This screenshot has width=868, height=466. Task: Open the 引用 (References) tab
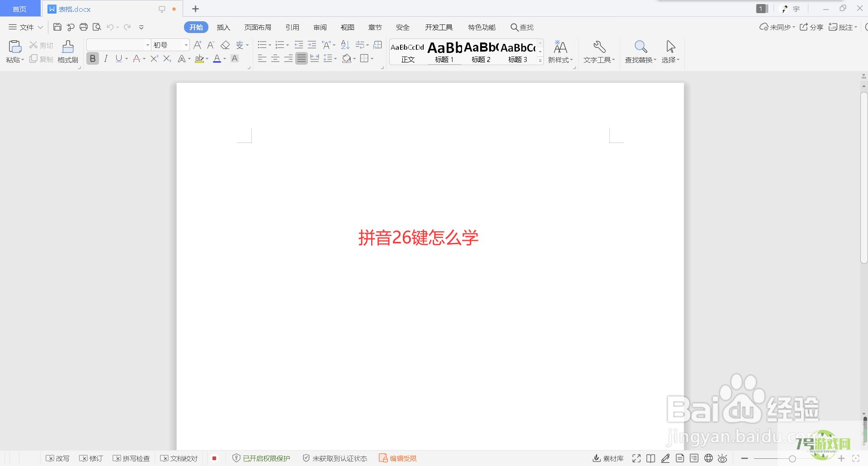coord(292,27)
